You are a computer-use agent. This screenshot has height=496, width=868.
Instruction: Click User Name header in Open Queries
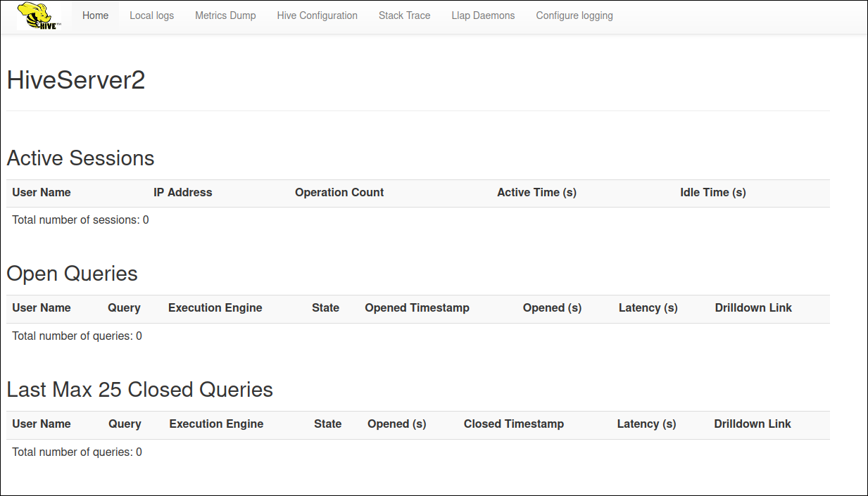coord(42,308)
